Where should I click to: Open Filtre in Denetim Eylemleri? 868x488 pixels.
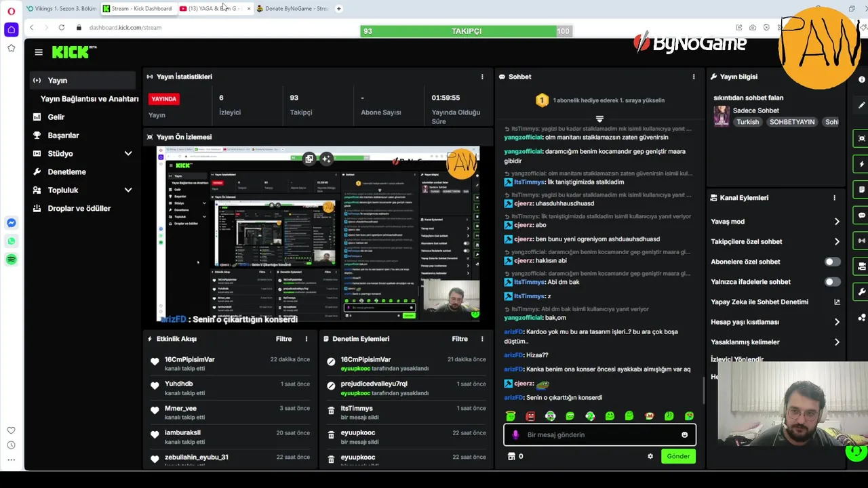tap(460, 339)
